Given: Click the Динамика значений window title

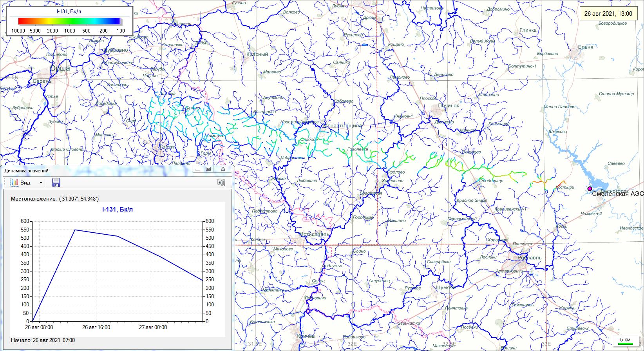Looking at the screenshot, I should click(x=27, y=171).
